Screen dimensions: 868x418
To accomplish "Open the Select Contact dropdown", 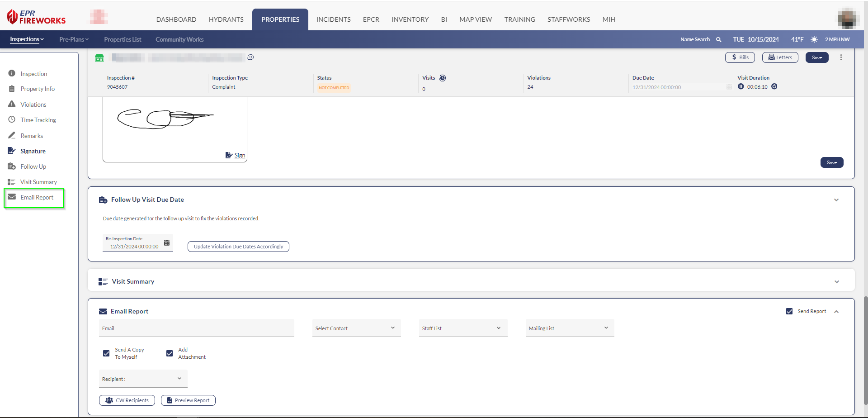I will coord(356,328).
